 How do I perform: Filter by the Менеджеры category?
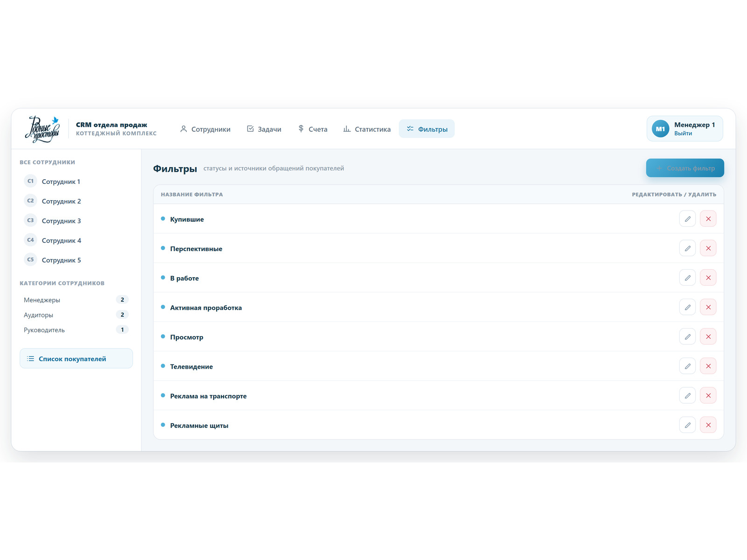coord(76,300)
